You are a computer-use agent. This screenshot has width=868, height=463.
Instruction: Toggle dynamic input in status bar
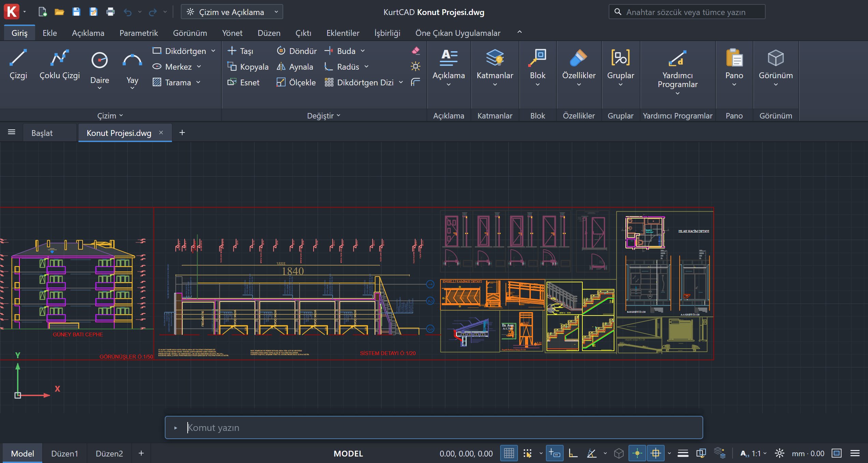coord(554,453)
